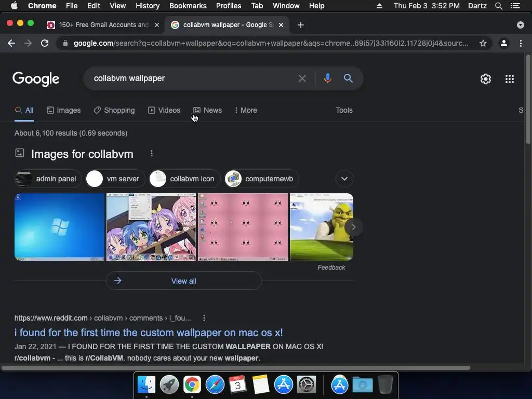The height and width of the screenshot is (399, 532).
Task: Open Finder from the Dock
Action: pyautogui.click(x=147, y=385)
